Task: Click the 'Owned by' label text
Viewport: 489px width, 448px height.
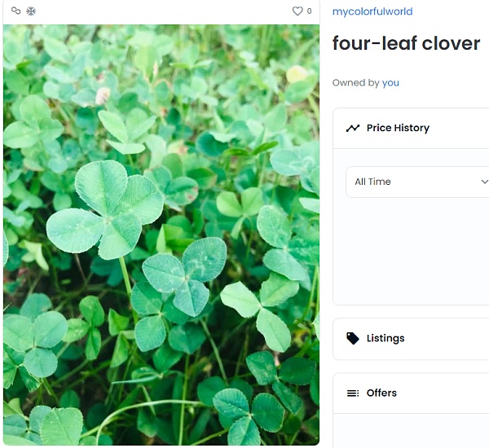Action: (x=355, y=82)
